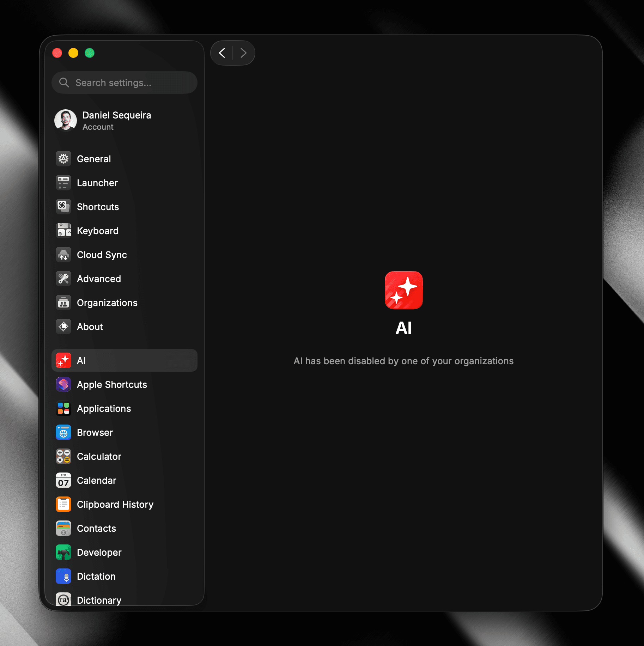Close window with red button
The height and width of the screenshot is (646, 644).
pyautogui.click(x=57, y=53)
